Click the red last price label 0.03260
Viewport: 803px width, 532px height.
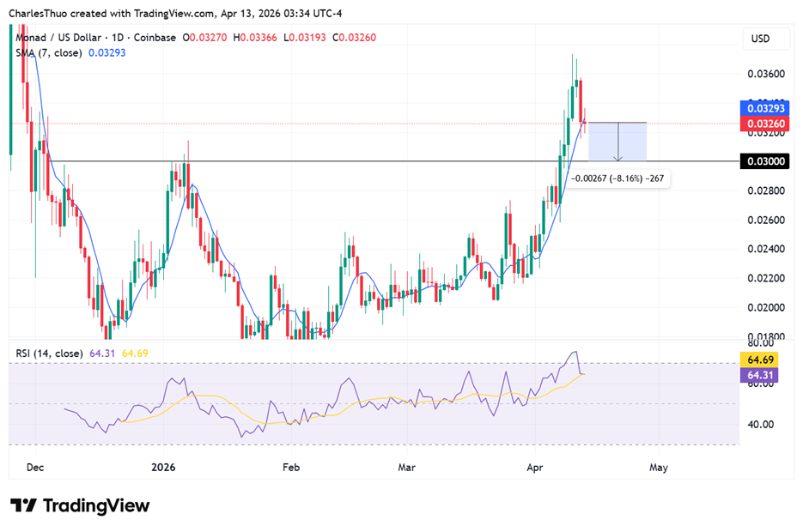764,124
